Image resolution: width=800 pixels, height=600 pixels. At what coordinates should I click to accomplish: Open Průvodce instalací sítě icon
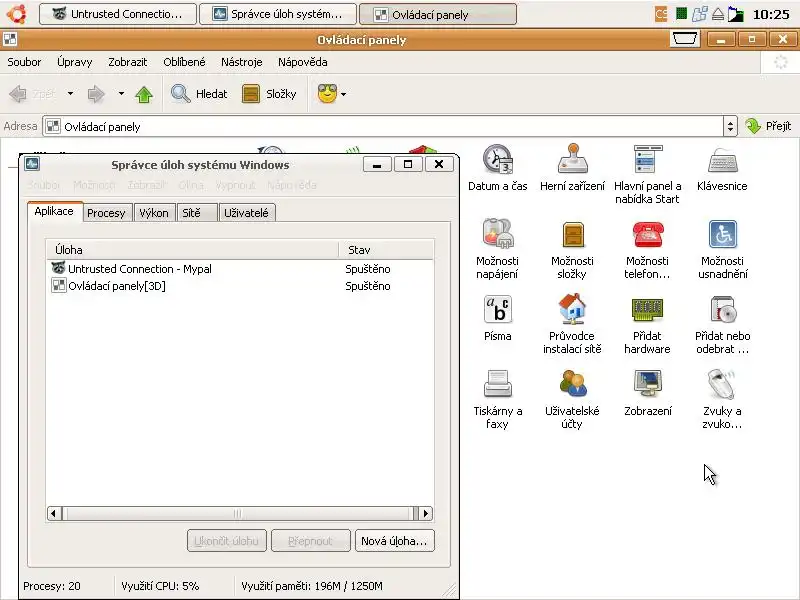pyautogui.click(x=572, y=309)
